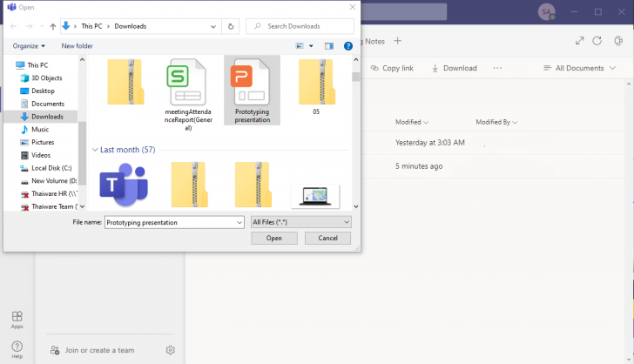This screenshot has width=634, height=364.
Task: Focus the Search Downloads box
Action: (x=300, y=26)
